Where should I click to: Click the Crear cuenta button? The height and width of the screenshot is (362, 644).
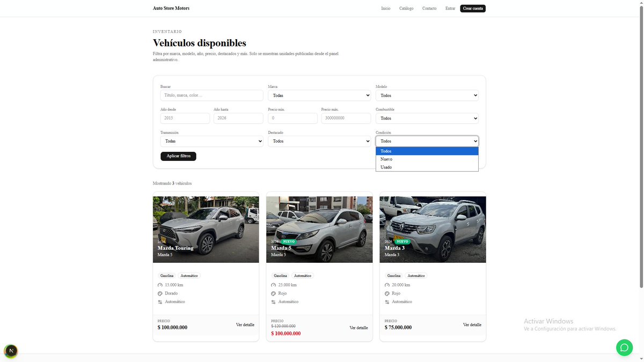(x=473, y=9)
